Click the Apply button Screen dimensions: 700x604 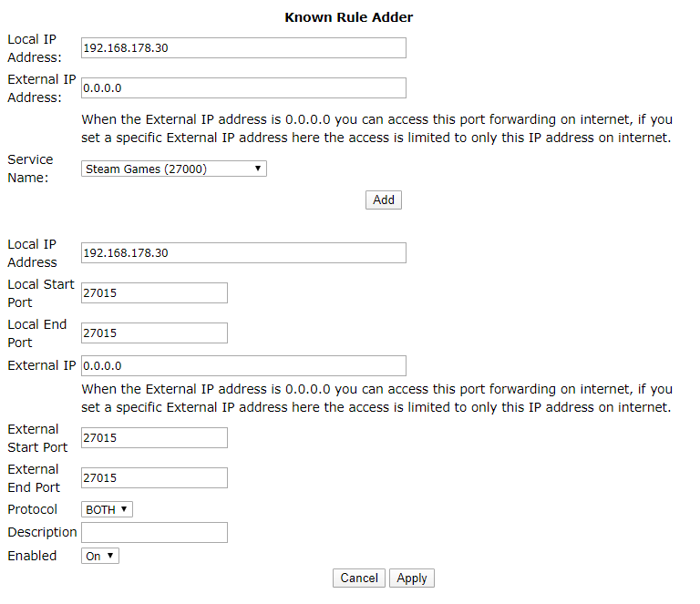(412, 578)
